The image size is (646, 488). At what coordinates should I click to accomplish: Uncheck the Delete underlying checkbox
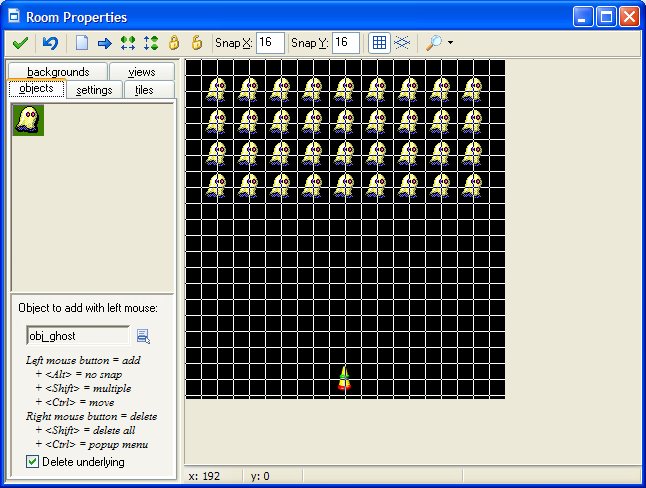tap(33, 462)
